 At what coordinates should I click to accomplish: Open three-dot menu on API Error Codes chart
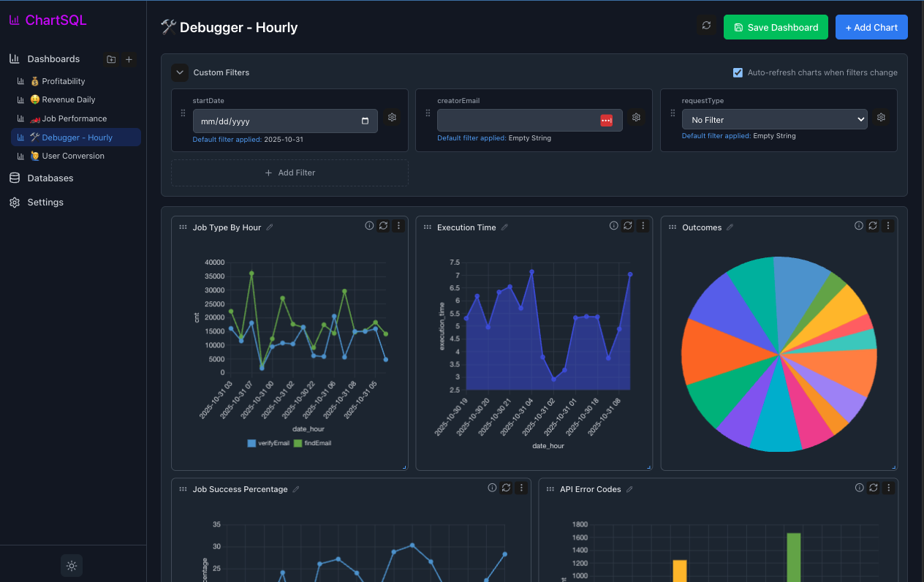tap(888, 488)
